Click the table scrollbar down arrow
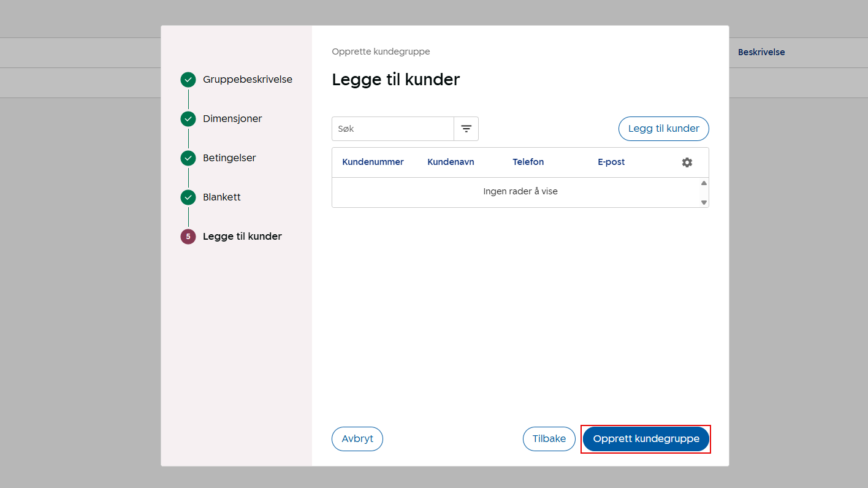868x488 pixels. tap(704, 202)
